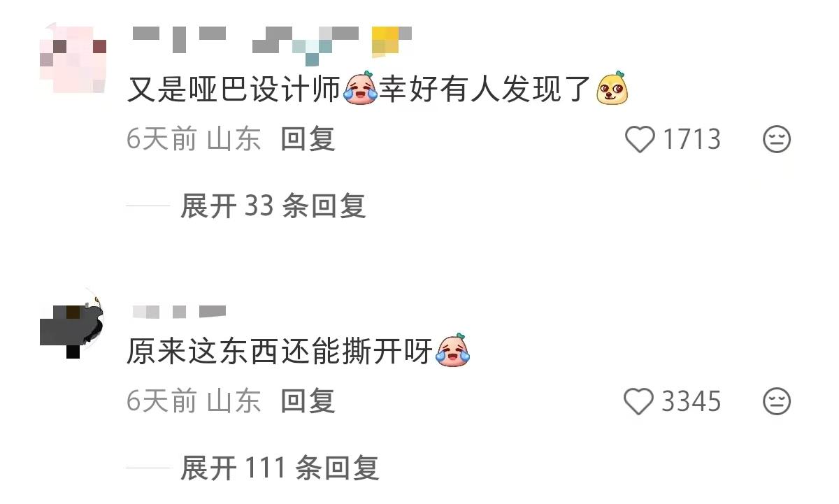
Task: Open the second commenter's blurred username
Action: click(178, 311)
